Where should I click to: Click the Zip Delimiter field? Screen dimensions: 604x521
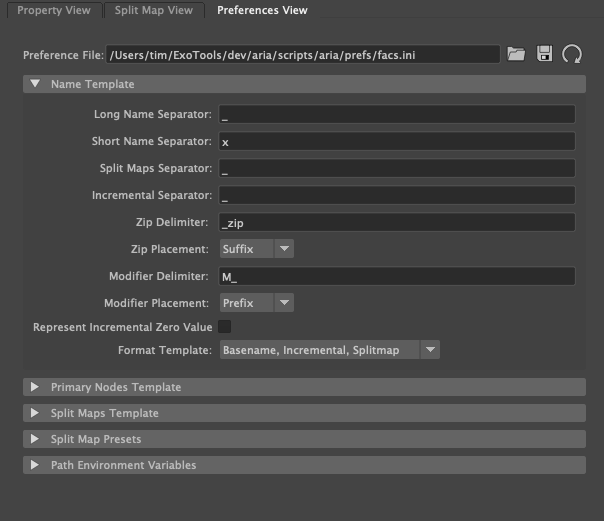point(397,222)
